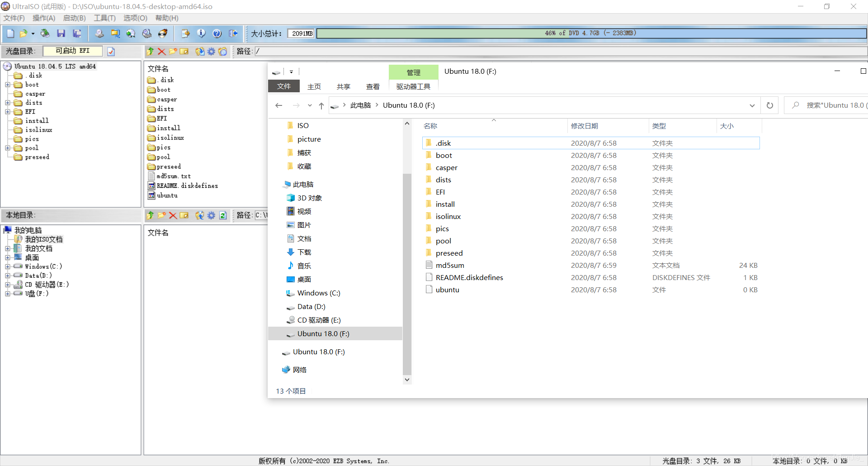This screenshot has width=868, height=466.
Task: Click the Explorer Refresh button
Action: pyautogui.click(x=770, y=105)
